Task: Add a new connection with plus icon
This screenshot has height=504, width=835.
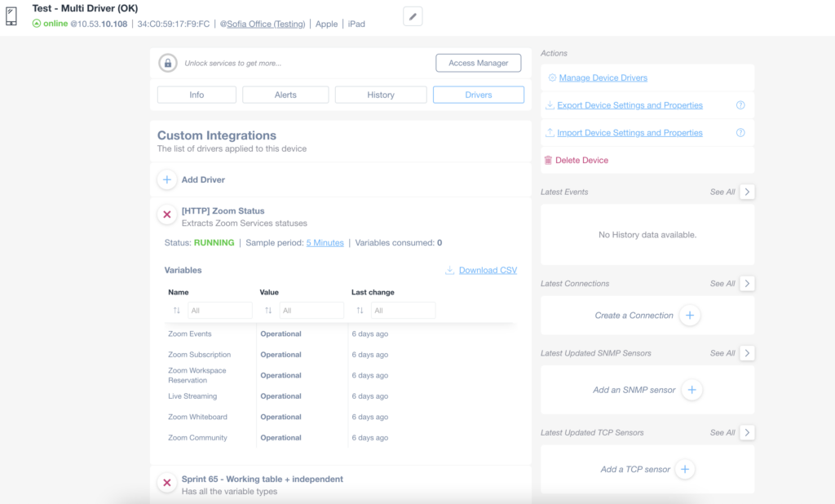Action: point(690,316)
